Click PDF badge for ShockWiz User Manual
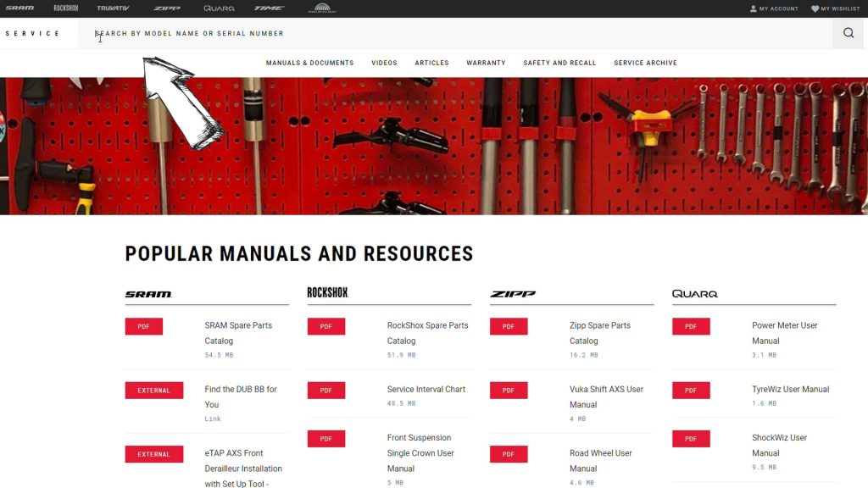Screen dimensions: 868x488 691,439
